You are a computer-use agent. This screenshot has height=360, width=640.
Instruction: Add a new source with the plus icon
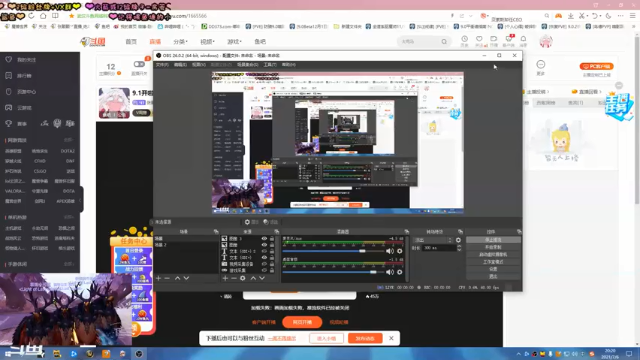[225, 278]
